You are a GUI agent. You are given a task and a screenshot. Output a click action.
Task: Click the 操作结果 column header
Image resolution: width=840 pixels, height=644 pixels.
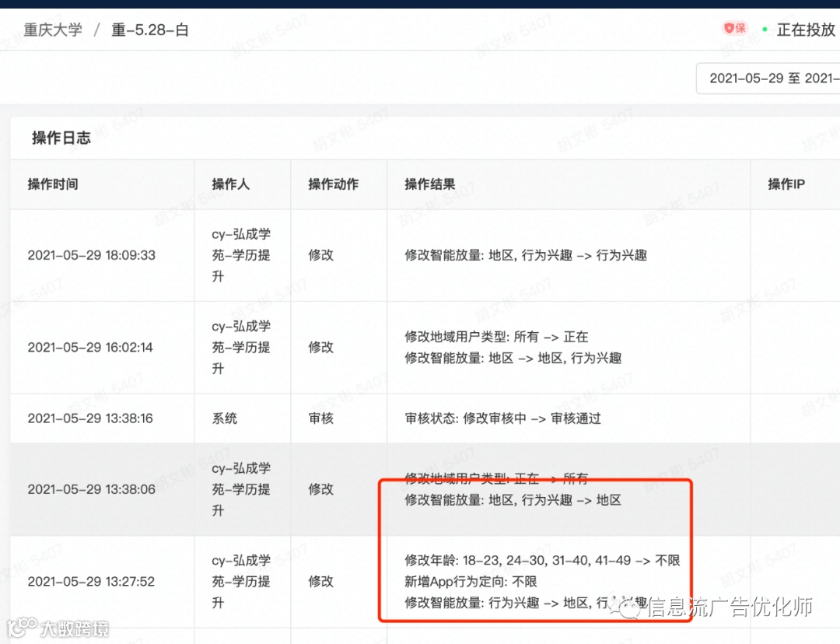(429, 184)
